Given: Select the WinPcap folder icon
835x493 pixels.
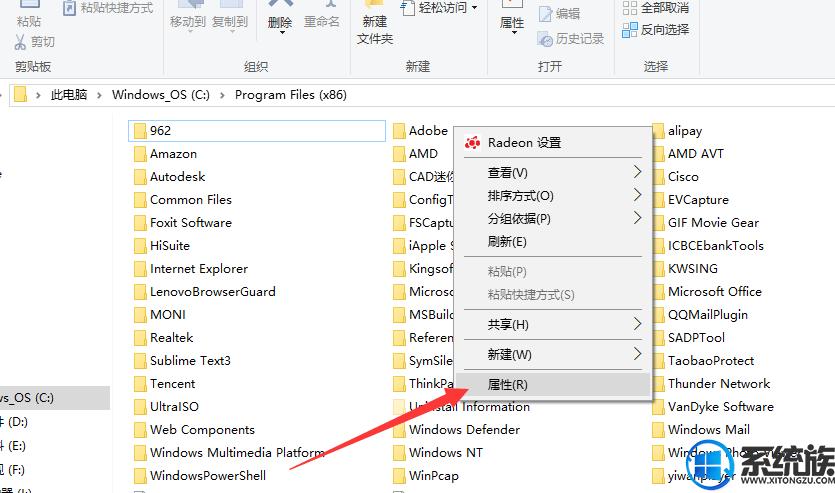Looking at the screenshot, I should (x=399, y=475).
